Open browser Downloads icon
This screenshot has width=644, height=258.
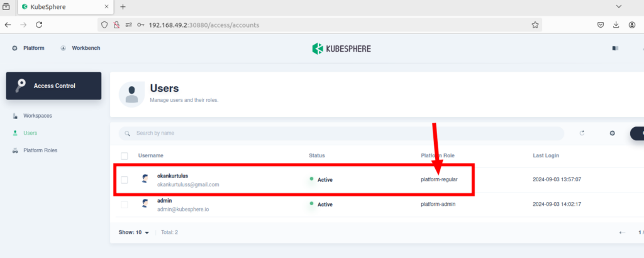click(616, 25)
